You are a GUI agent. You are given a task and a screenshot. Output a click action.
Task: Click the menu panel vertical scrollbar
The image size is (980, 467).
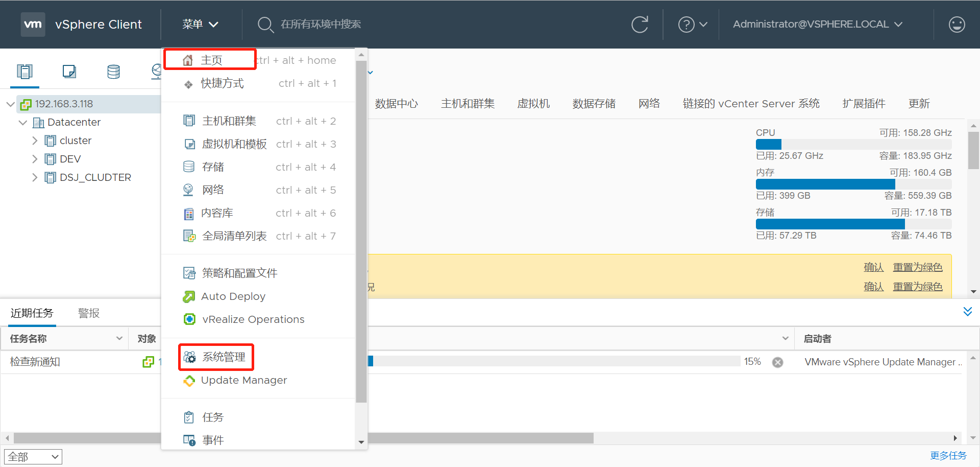[361, 231]
